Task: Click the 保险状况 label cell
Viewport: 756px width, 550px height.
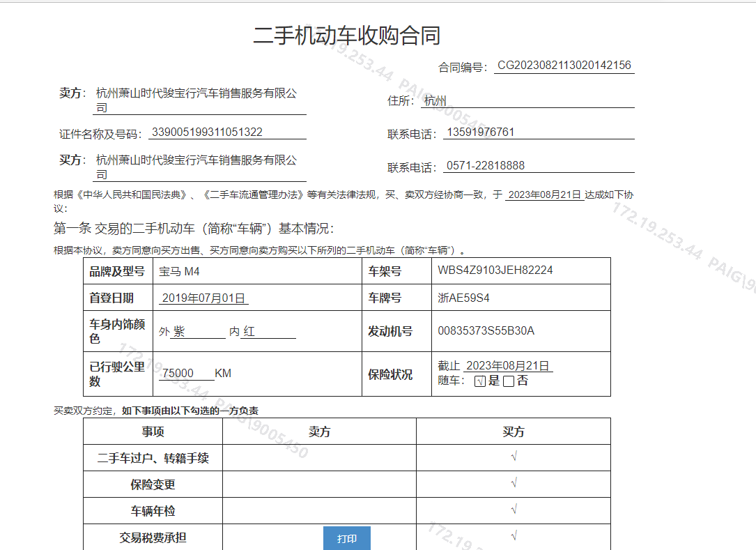Action: coord(396,374)
